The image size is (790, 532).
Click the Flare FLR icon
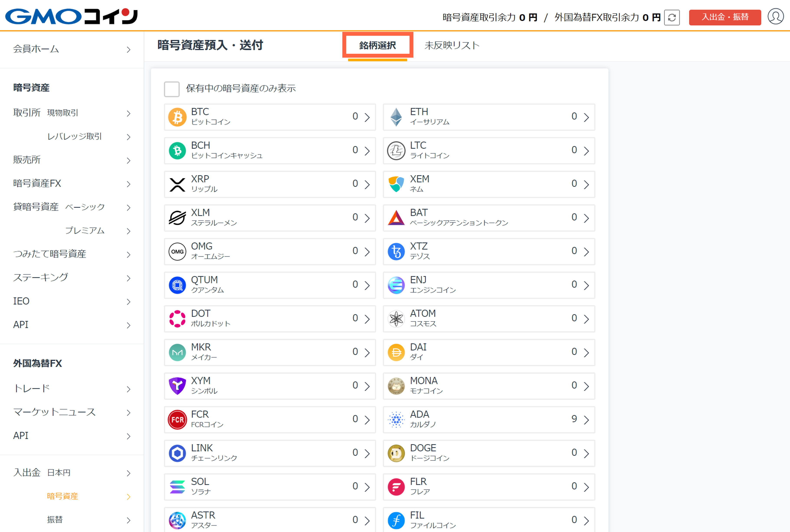click(x=396, y=486)
